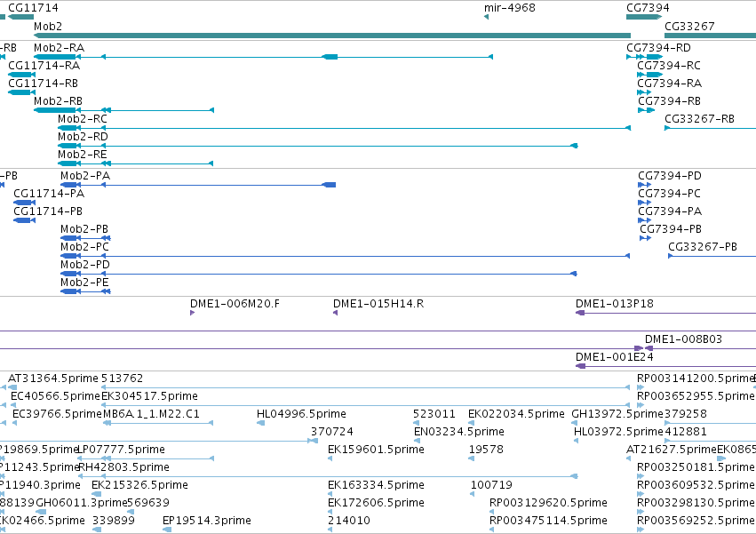Select the EK215326.5prime EST label
The width and height of the screenshot is (756, 534).
coord(139,485)
